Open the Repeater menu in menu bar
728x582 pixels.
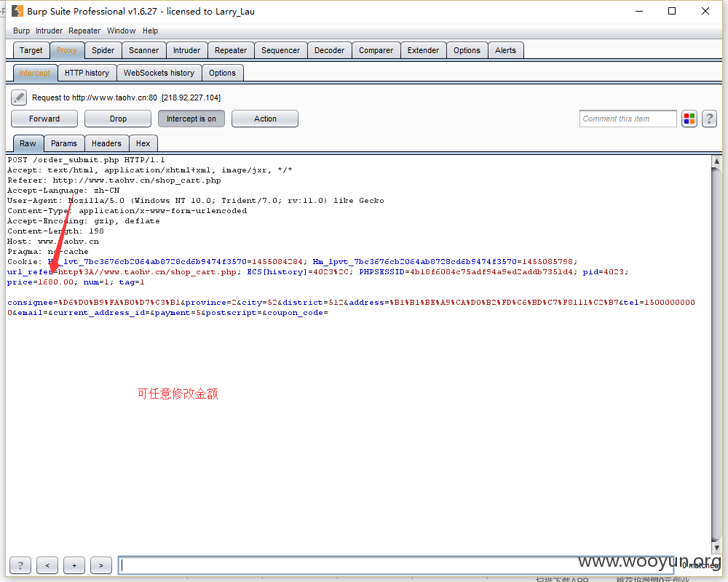tap(84, 31)
